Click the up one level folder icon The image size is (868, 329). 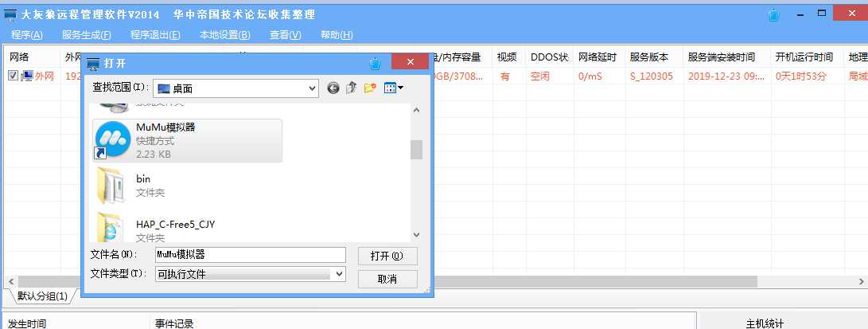tap(351, 88)
